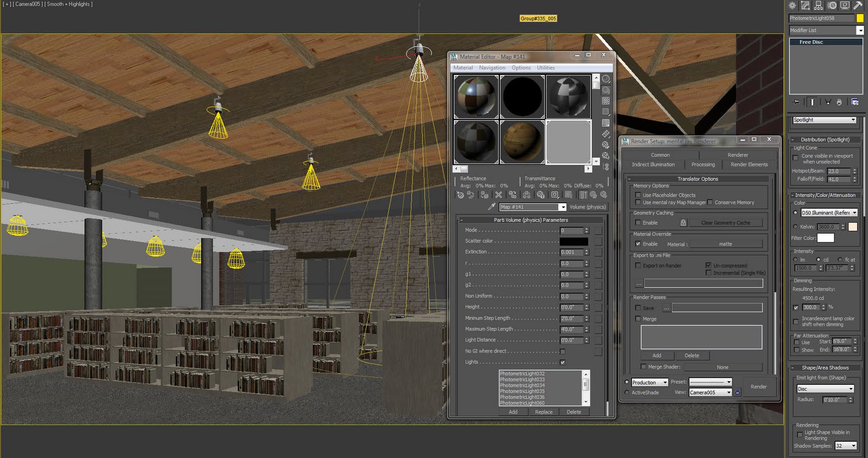Viewport: 868px width, 458px height.
Task: Open the Material menu in Material Editor
Action: pyautogui.click(x=463, y=68)
